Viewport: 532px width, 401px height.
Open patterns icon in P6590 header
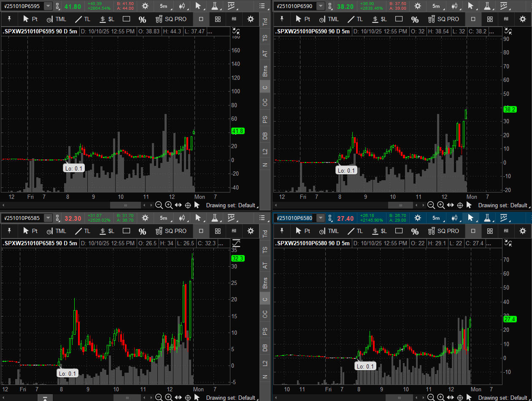coord(503,6)
